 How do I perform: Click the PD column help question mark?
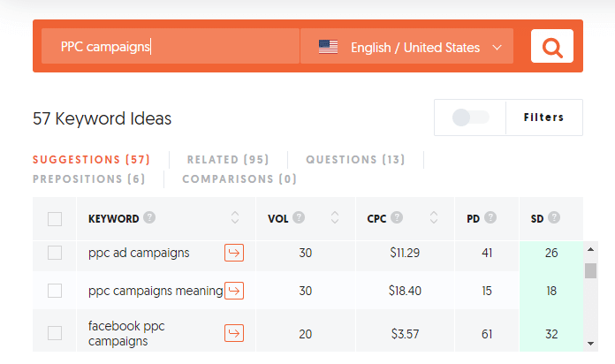pyautogui.click(x=490, y=217)
